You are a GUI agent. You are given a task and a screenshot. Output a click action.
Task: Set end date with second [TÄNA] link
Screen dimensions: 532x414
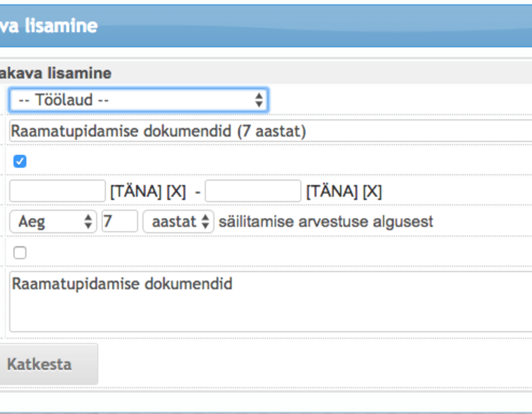click(x=332, y=192)
